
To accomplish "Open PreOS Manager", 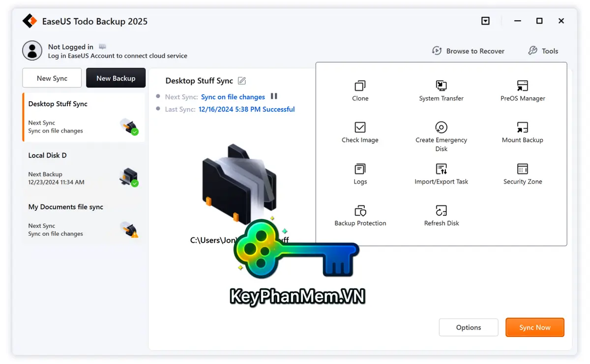I will tap(522, 89).
